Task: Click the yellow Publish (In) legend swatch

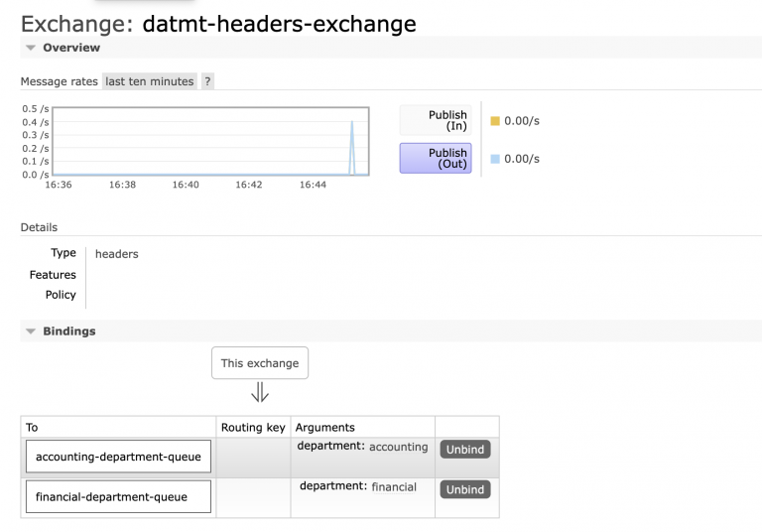Action: [x=495, y=121]
